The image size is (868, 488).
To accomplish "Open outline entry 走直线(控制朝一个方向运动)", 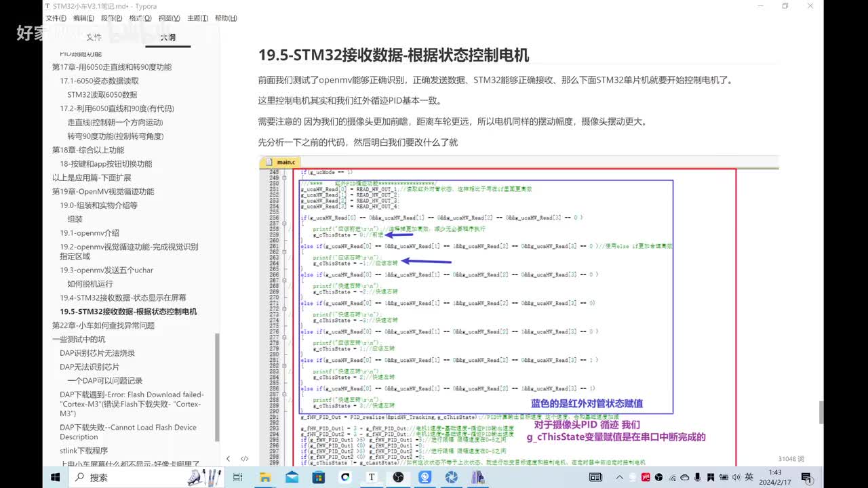I will [x=115, y=123].
